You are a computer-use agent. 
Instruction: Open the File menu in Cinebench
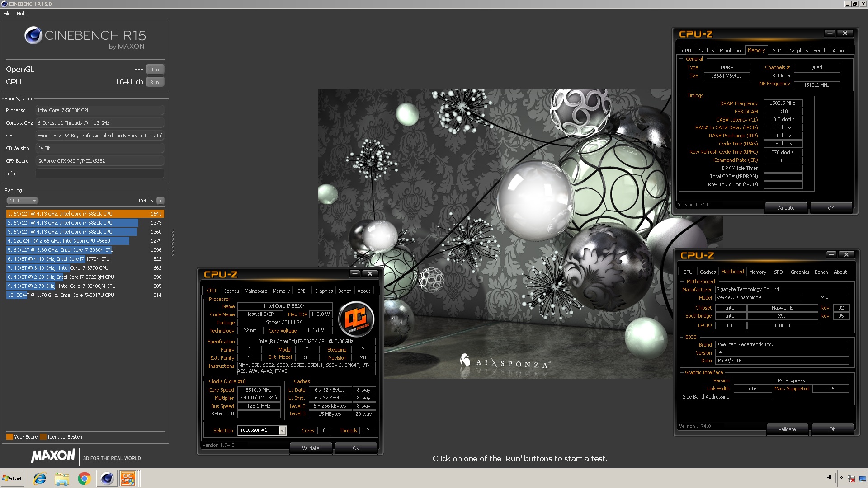point(7,14)
